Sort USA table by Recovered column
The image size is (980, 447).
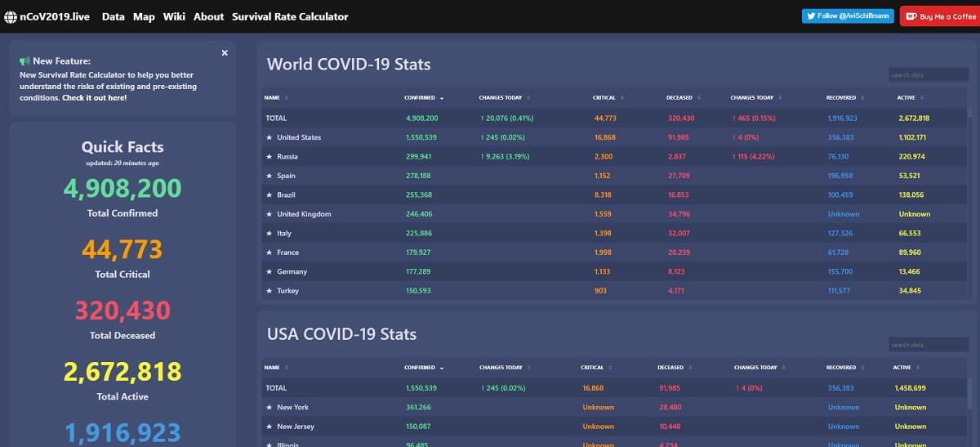click(x=844, y=368)
